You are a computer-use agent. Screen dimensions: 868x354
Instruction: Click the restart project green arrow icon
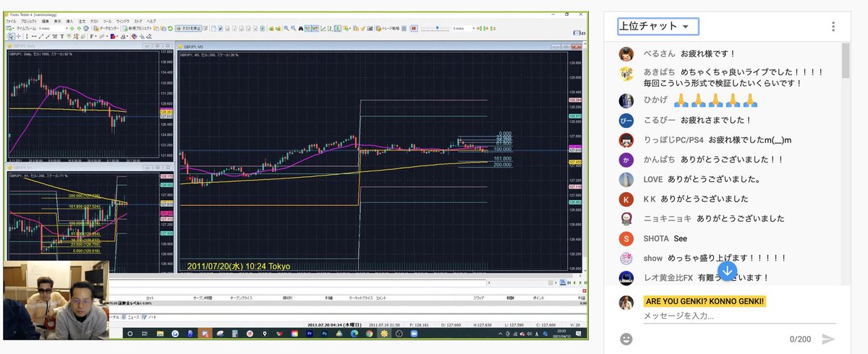pyautogui.click(x=170, y=28)
